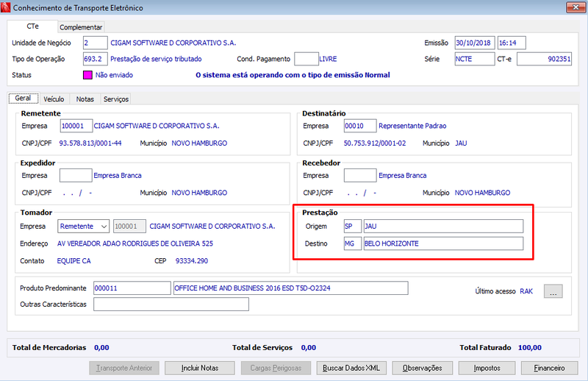Click the Último acesso value RAK
The image size is (588, 381).
pos(526,291)
